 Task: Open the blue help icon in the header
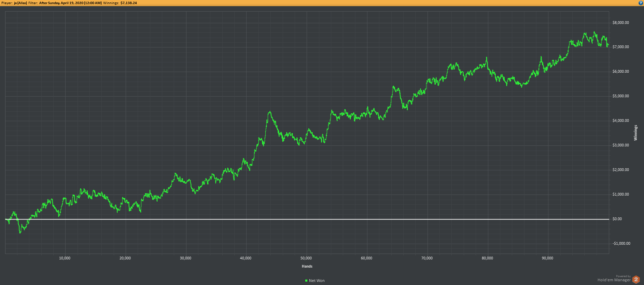(x=641, y=3)
